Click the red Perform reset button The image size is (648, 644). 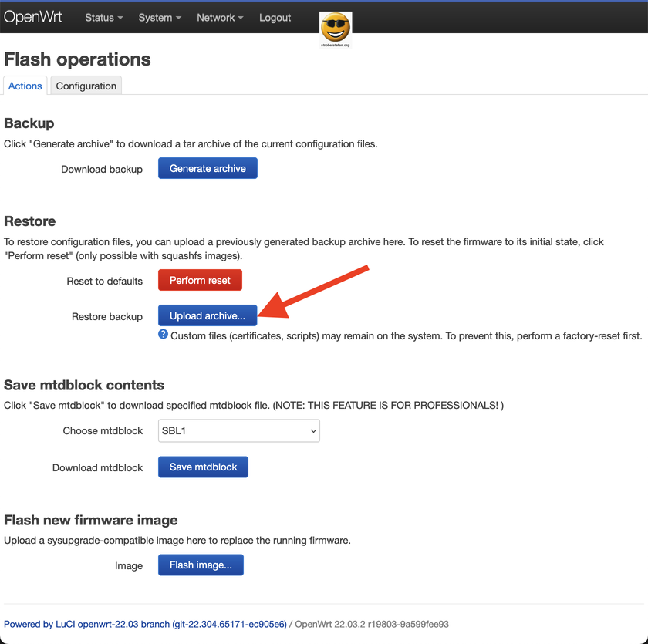click(200, 280)
